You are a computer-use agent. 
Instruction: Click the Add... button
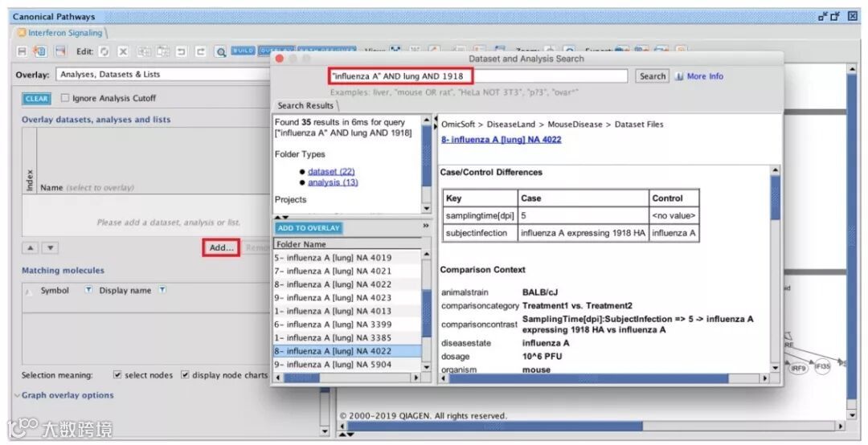tap(221, 248)
